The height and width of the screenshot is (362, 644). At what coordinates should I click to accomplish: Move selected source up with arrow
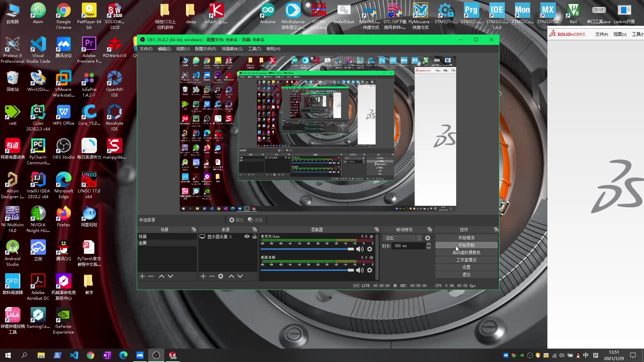(x=231, y=276)
